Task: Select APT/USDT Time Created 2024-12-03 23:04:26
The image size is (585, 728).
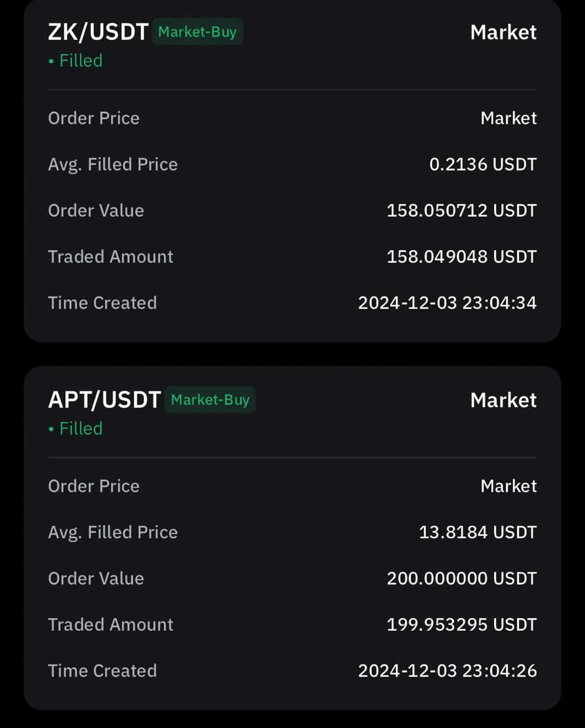Action: coord(447,671)
